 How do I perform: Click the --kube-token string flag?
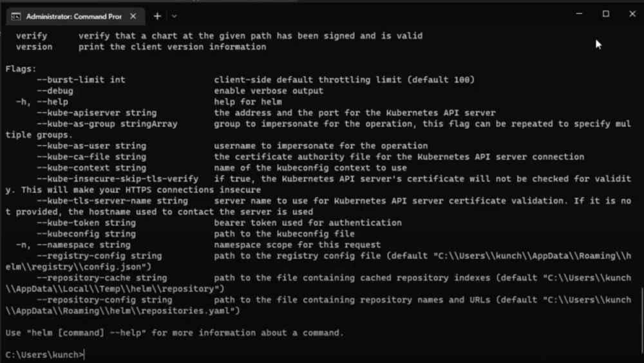tap(86, 223)
